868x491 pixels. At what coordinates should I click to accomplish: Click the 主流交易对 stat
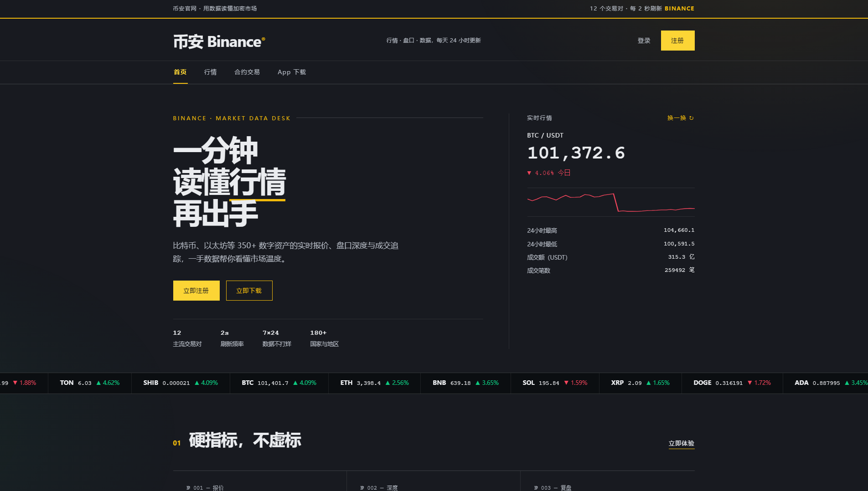(x=187, y=338)
